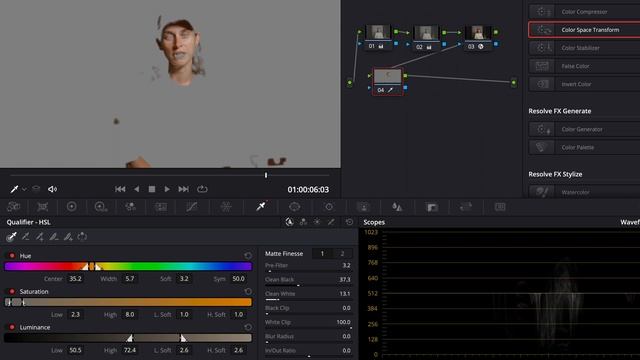Open the Camera Raw palette
640x360 pixels.
coord(13,207)
